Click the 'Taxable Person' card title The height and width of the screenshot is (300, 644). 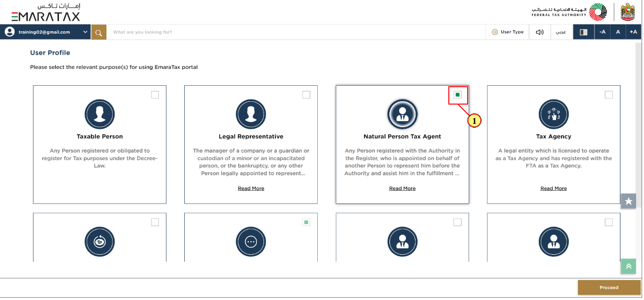[x=99, y=137]
